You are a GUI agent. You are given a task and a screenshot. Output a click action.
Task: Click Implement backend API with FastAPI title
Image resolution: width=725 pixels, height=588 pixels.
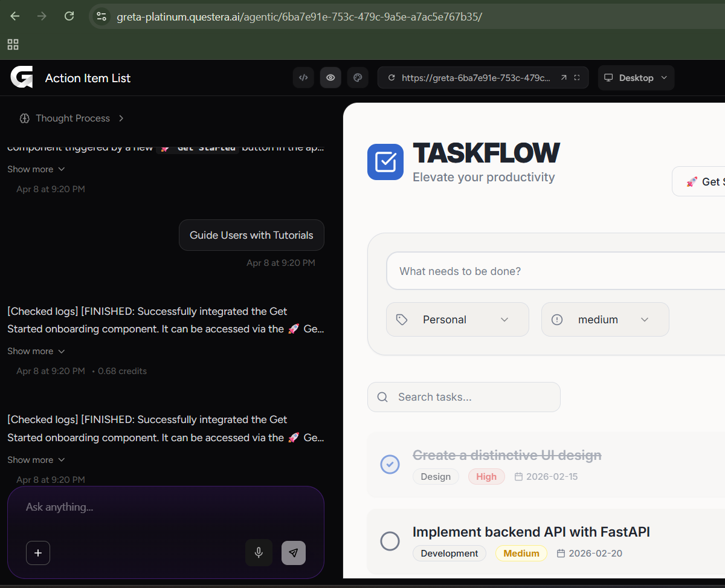pyautogui.click(x=531, y=532)
